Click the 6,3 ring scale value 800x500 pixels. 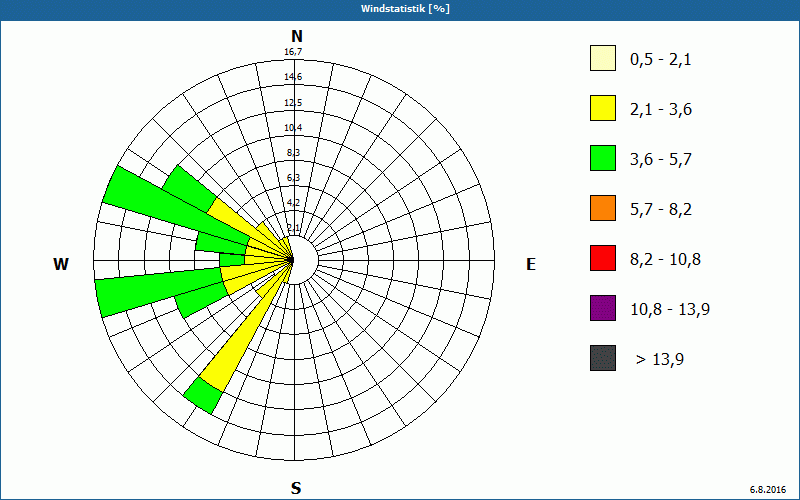(293, 178)
